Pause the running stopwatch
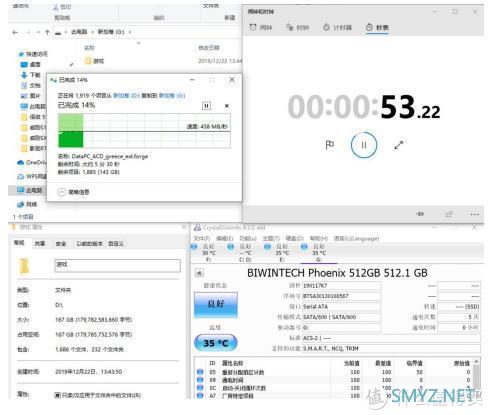Viewport: 488px width, 415px height. pos(364,145)
